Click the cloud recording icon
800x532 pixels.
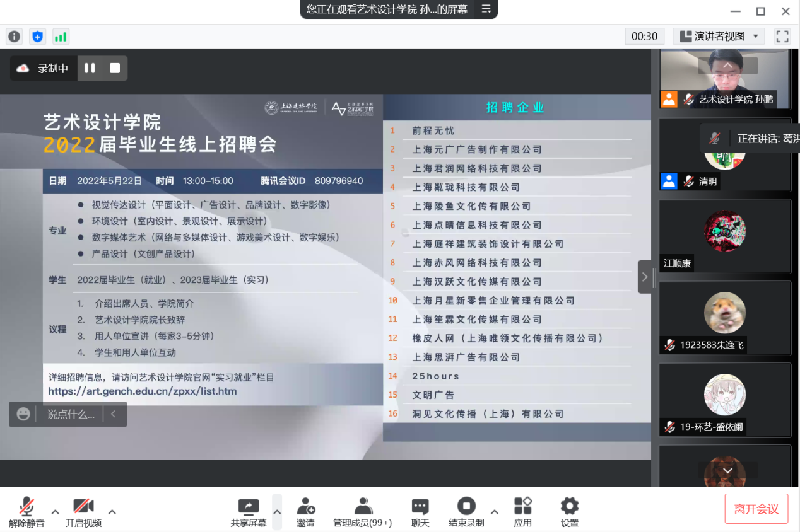tap(23, 68)
